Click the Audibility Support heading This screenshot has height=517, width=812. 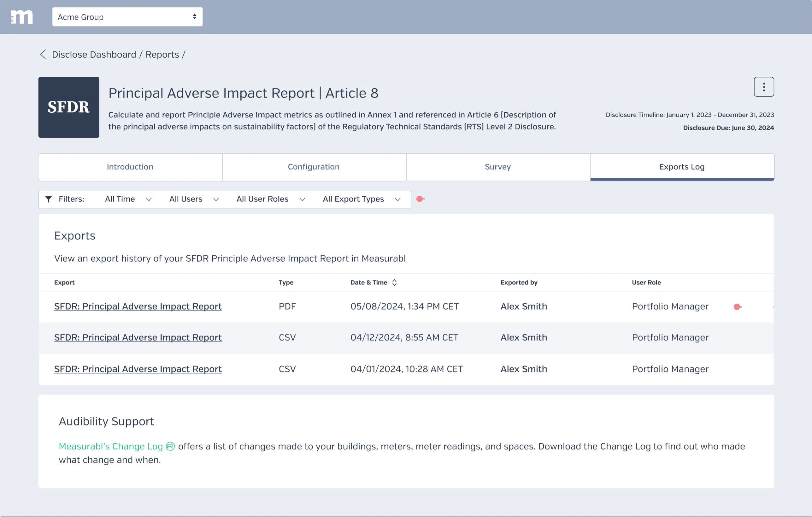[106, 421]
